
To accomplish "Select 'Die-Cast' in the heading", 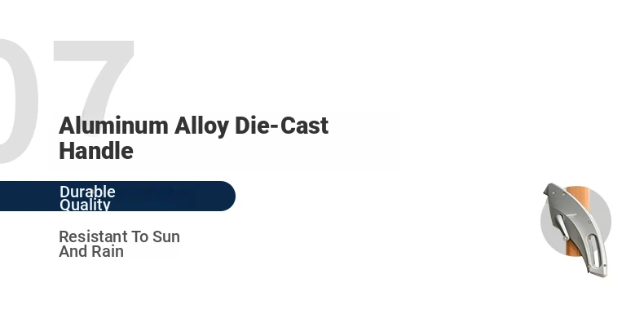I will (282, 126).
